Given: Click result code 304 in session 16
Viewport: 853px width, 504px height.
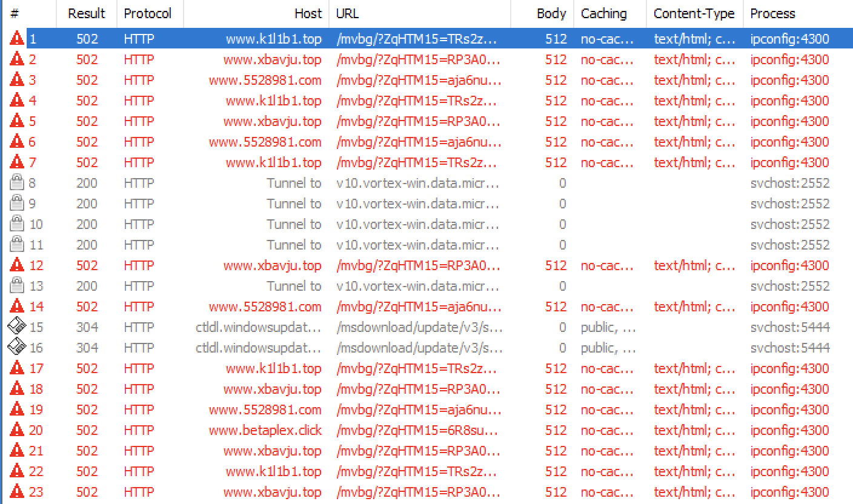Looking at the screenshot, I should click(87, 348).
